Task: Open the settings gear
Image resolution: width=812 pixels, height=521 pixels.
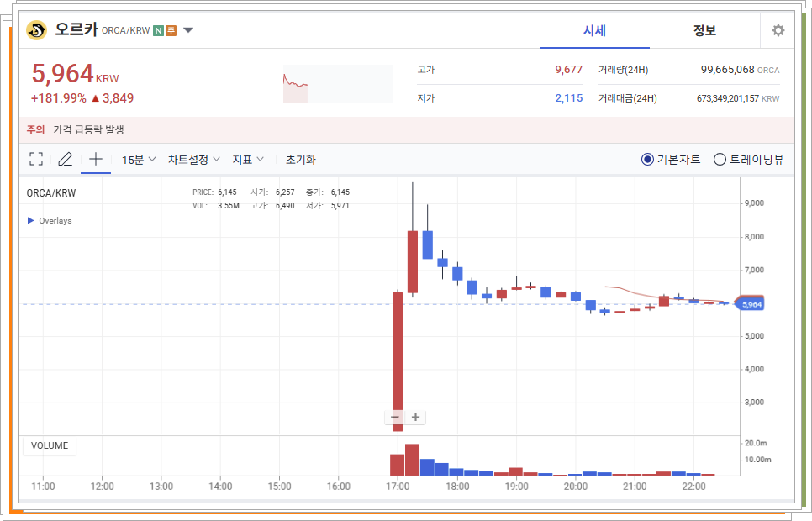Action: click(778, 29)
